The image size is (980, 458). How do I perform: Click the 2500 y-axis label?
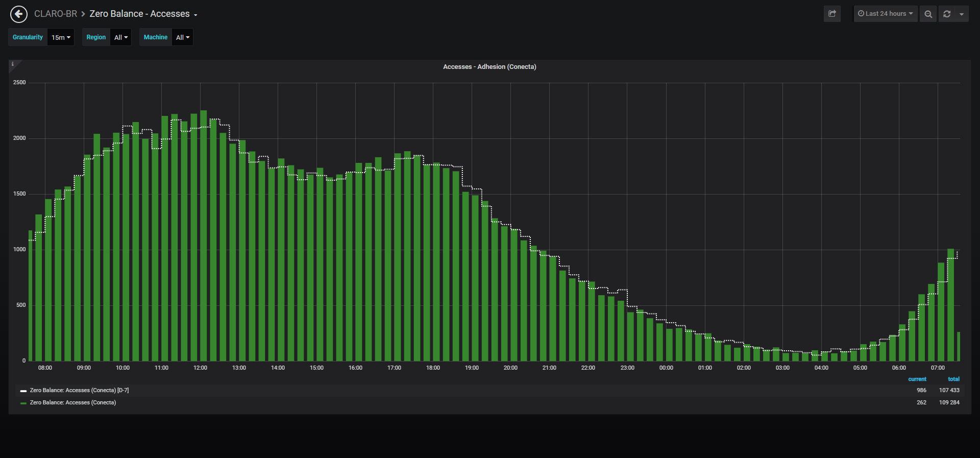coord(19,82)
